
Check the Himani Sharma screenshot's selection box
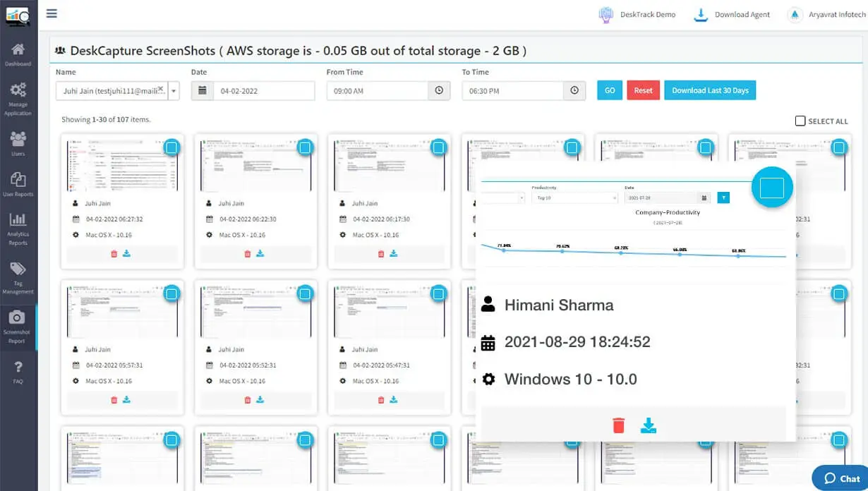coord(772,187)
